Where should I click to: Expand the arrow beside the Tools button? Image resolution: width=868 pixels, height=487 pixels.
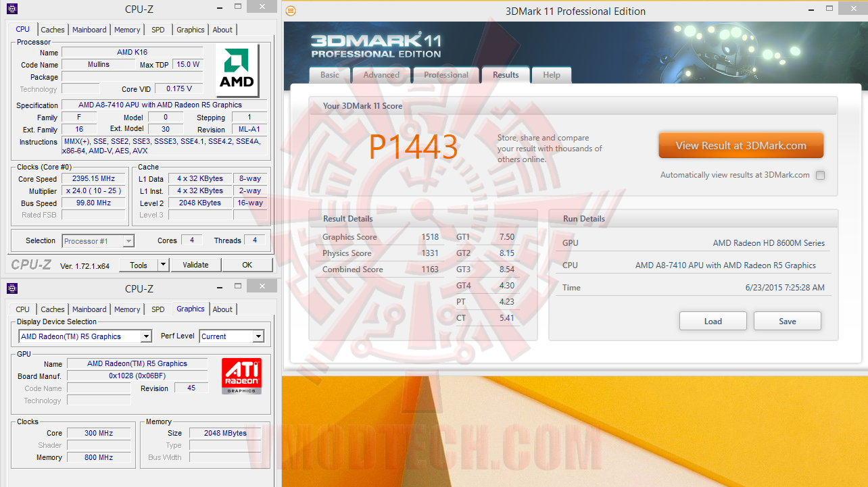[x=163, y=265]
